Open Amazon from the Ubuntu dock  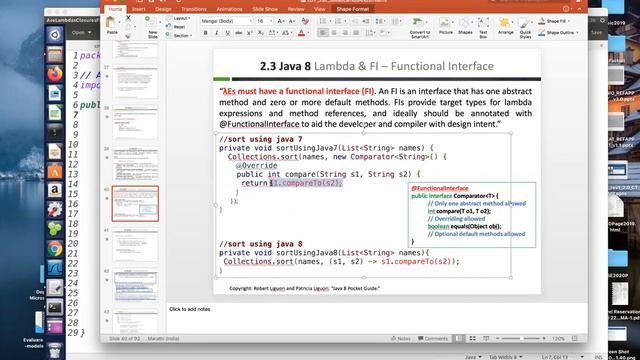[55, 190]
